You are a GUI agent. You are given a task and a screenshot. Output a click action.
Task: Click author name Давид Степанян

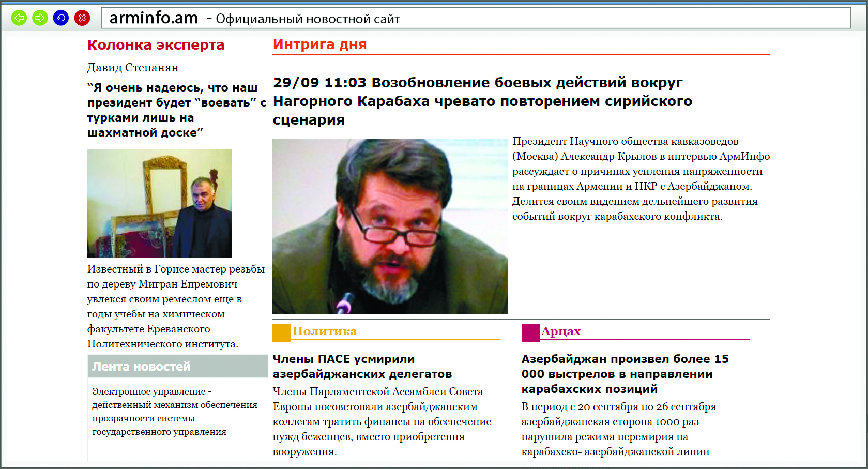point(133,67)
